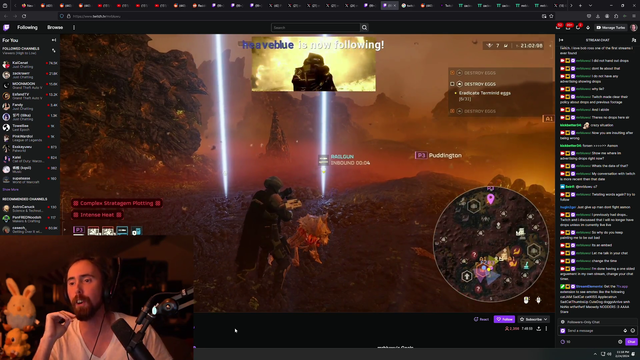Go back in browser history
The width and height of the screenshot is (640, 360).
click(x=6, y=16)
